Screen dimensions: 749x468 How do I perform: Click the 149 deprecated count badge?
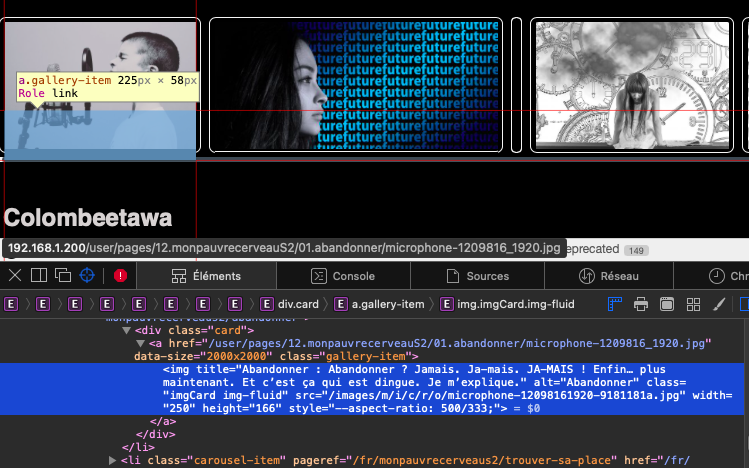pos(636,250)
